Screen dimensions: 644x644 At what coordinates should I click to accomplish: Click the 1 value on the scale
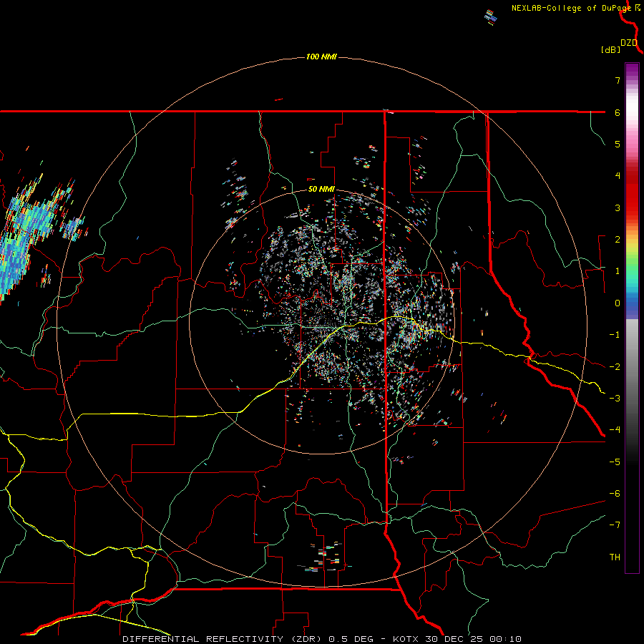coord(618,271)
